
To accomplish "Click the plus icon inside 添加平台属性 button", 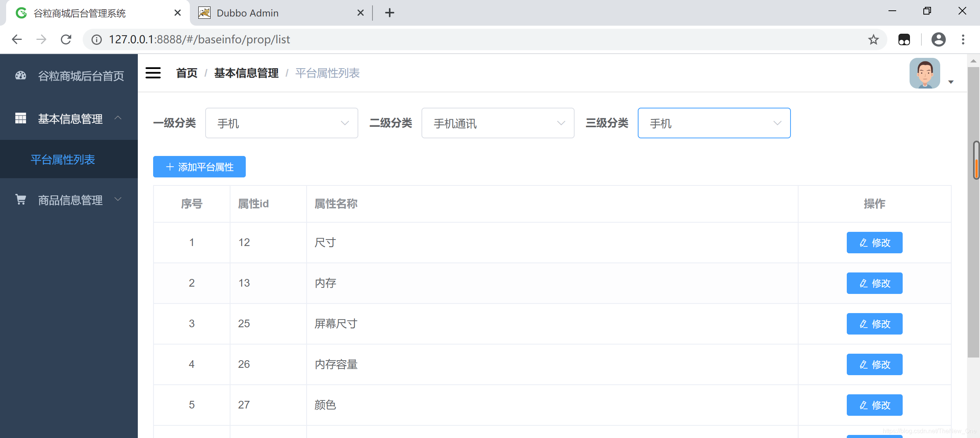I will pos(170,167).
